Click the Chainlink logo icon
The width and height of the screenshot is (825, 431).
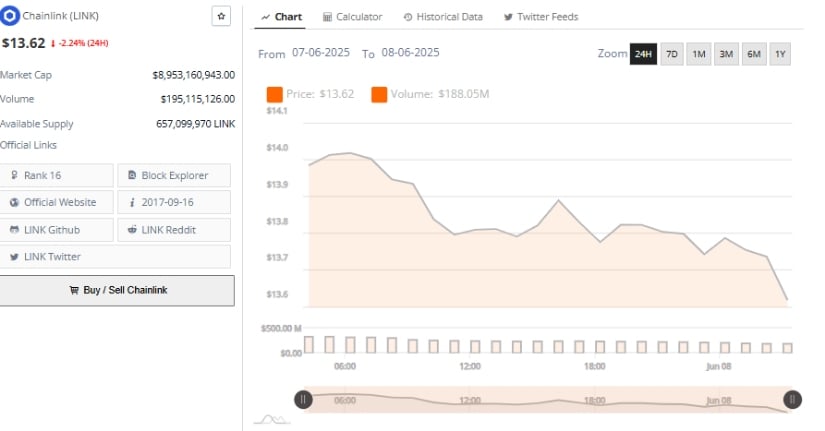coord(9,16)
